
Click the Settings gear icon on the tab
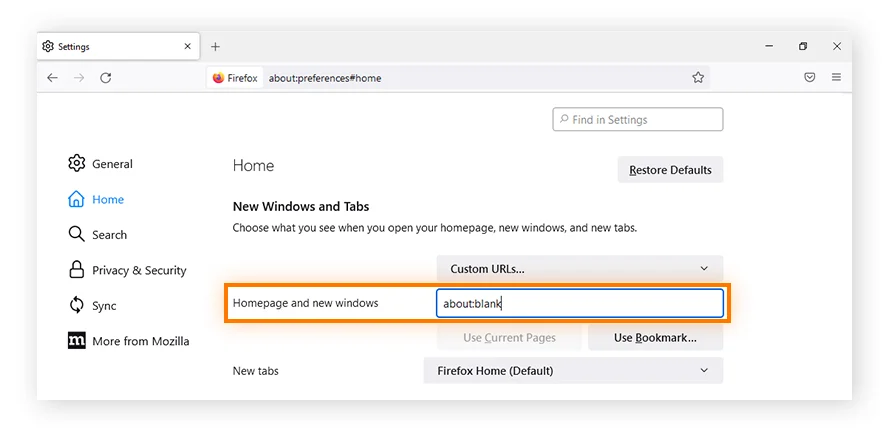point(48,47)
